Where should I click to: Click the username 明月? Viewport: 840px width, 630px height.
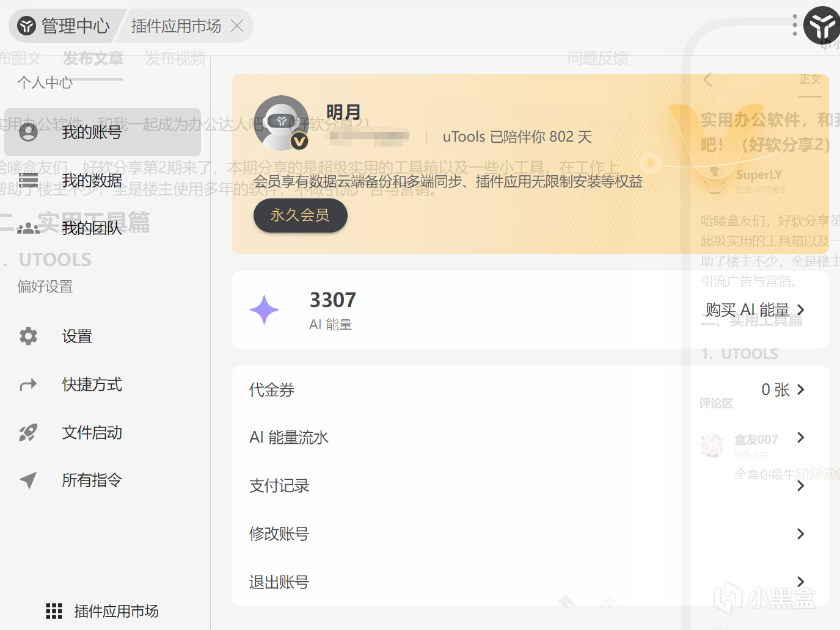[343, 112]
